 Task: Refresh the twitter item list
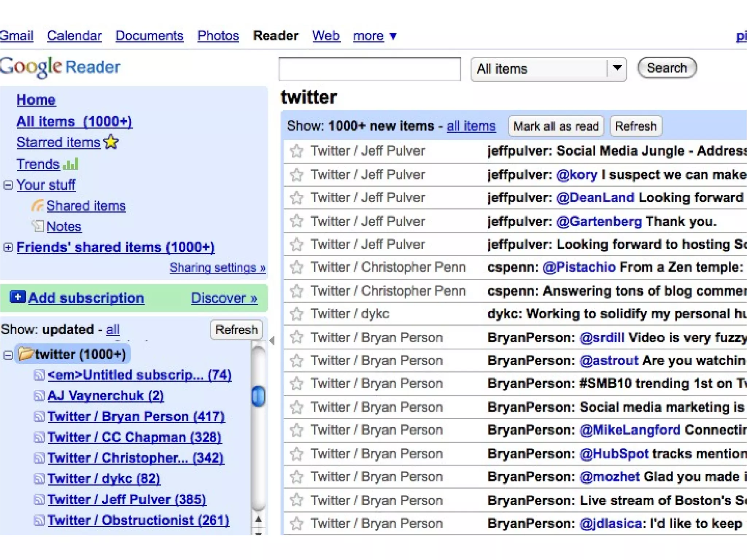636,126
